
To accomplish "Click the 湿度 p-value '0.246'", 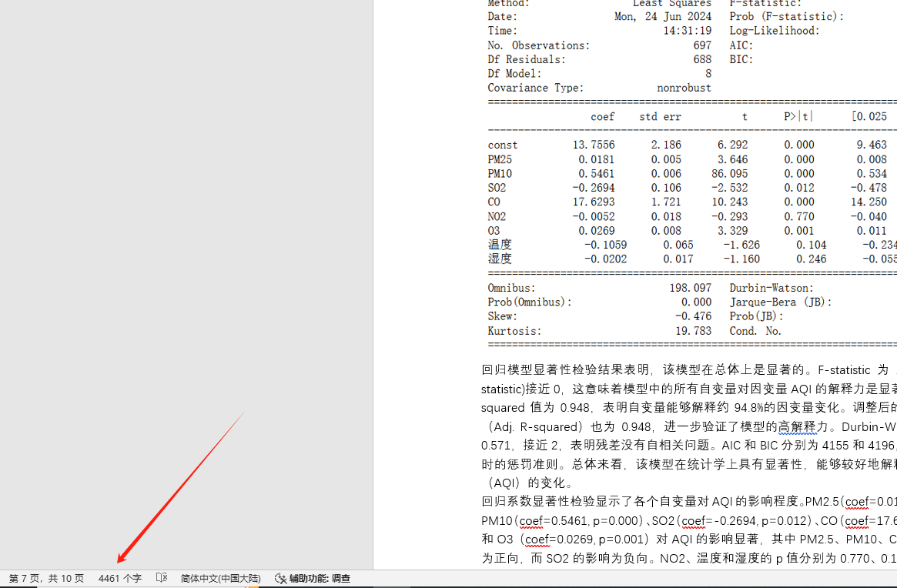I will point(812,259).
